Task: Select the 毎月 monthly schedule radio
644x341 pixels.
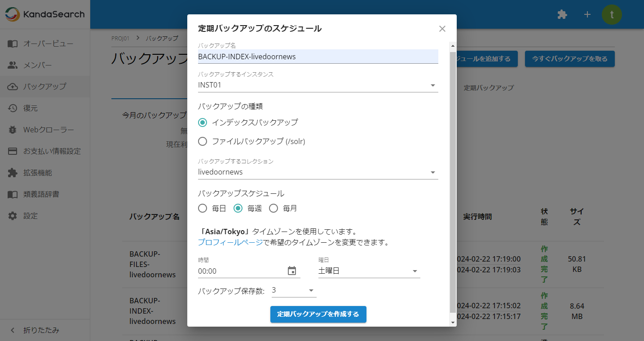Action: pos(273,208)
